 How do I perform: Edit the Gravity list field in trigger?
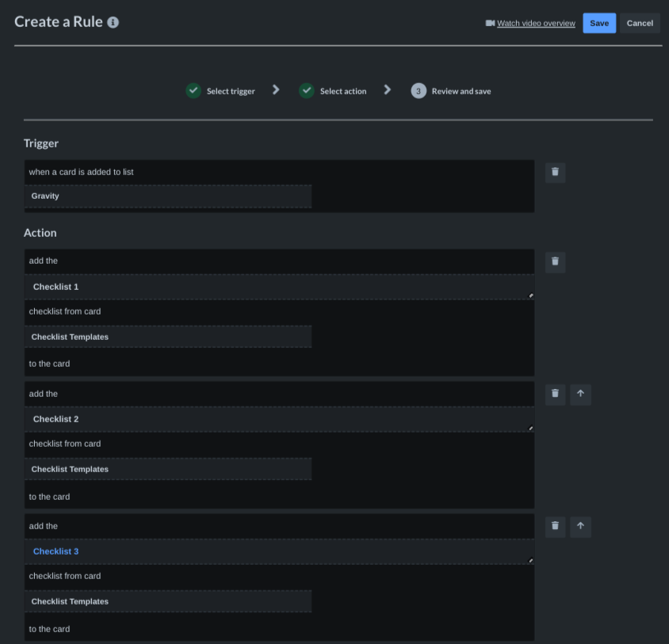click(x=168, y=196)
